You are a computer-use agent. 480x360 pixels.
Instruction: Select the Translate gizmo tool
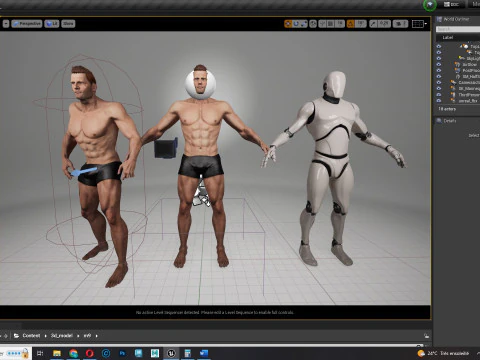[x=288, y=24]
